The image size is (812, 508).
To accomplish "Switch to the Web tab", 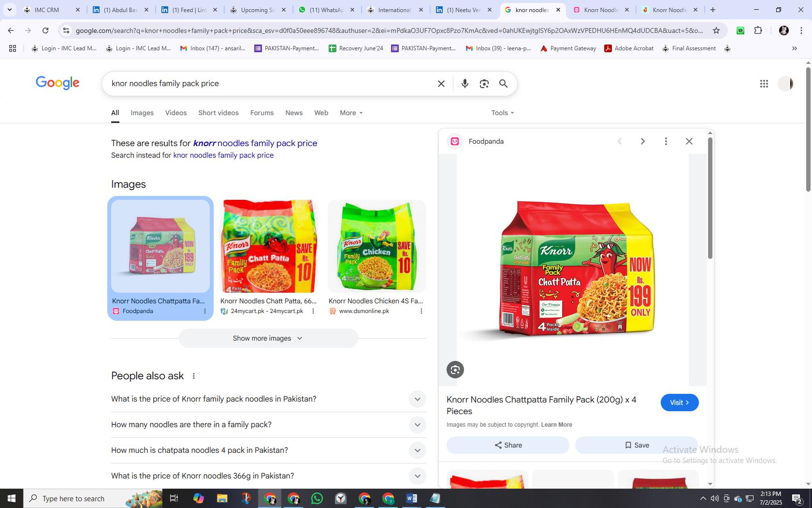I will [321, 113].
